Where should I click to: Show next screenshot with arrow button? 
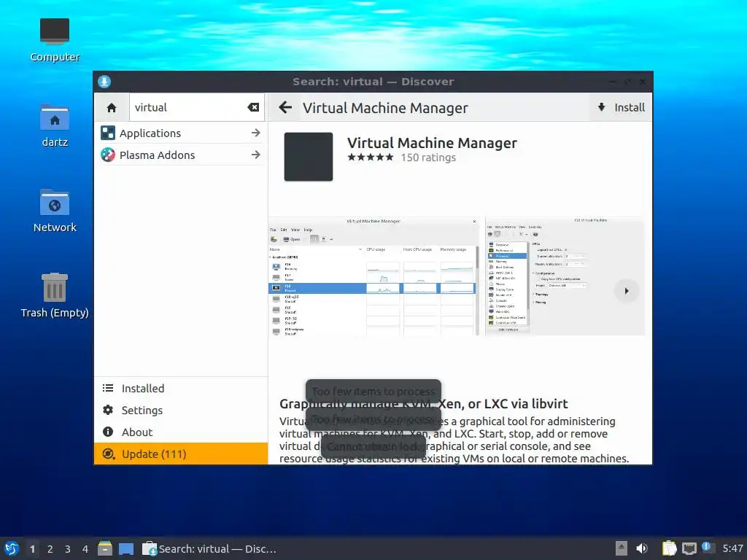(627, 291)
